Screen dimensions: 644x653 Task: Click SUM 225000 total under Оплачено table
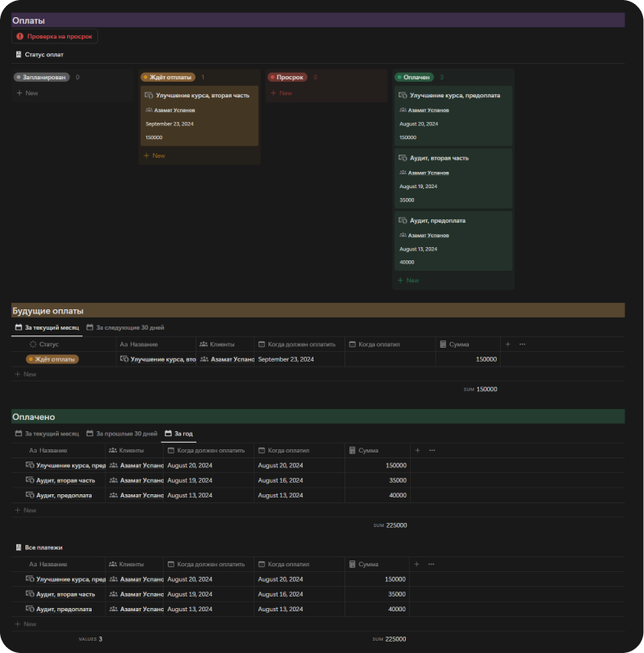point(390,525)
